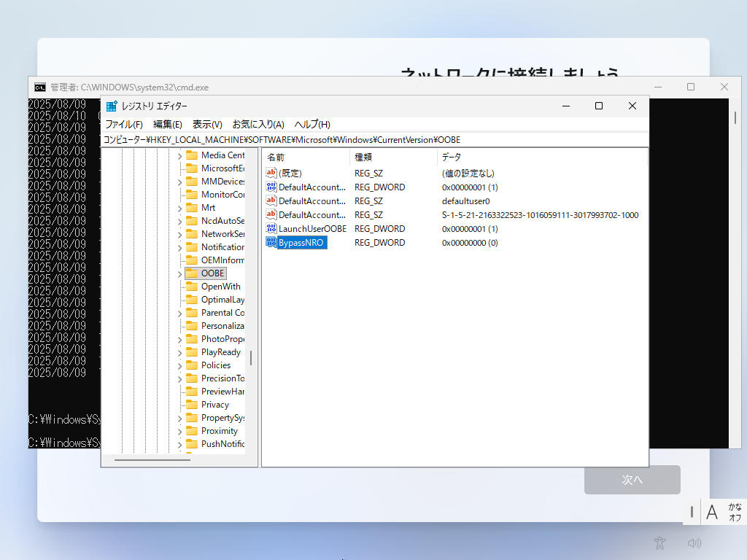Expand the Parental Co key
Viewport: 747px width, 560px height.
pyautogui.click(x=179, y=314)
